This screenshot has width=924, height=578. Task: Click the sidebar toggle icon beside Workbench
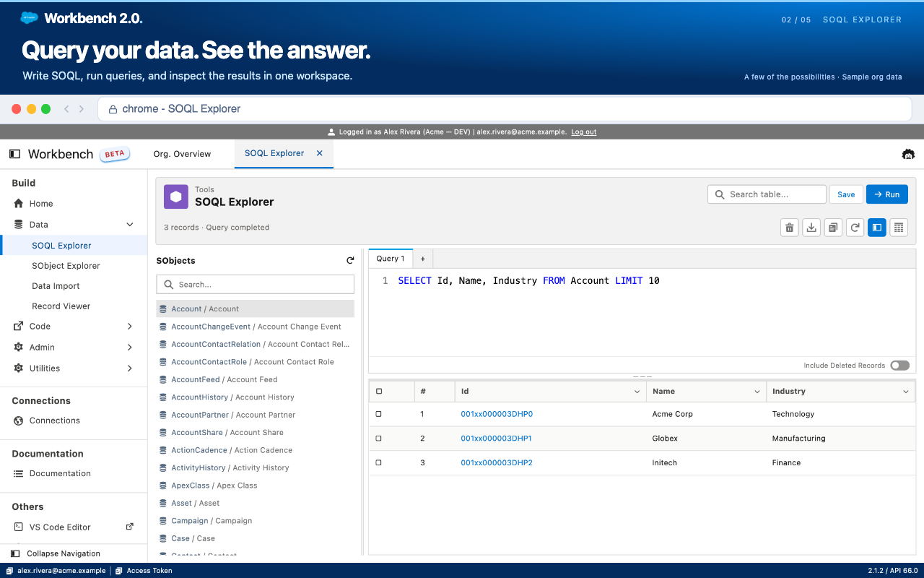click(x=14, y=154)
